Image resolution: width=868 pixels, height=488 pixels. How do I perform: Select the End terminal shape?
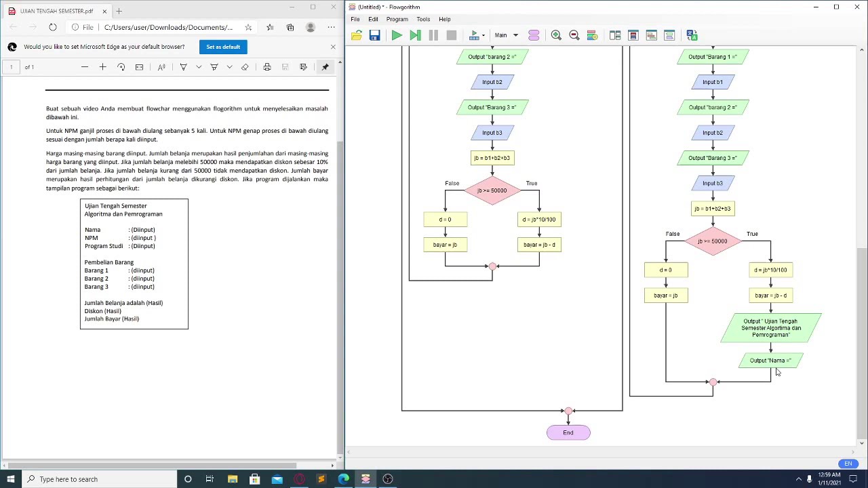568,432
